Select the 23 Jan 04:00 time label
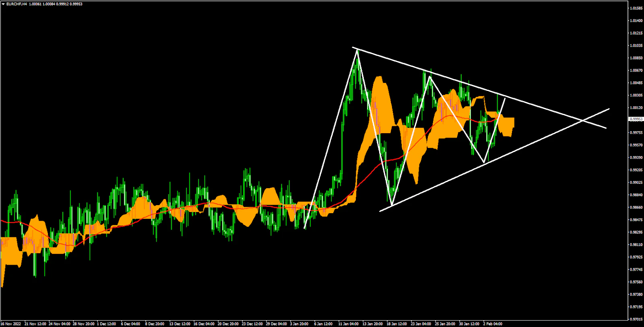The width and height of the screenshot is (644, 327). (421, 324)
